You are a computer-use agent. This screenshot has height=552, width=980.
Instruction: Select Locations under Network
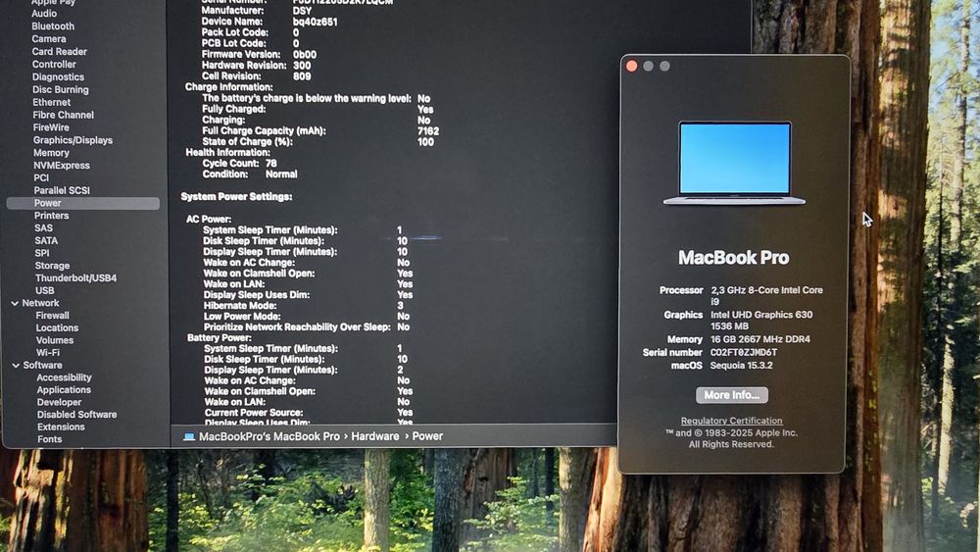[x=58, y=328]
